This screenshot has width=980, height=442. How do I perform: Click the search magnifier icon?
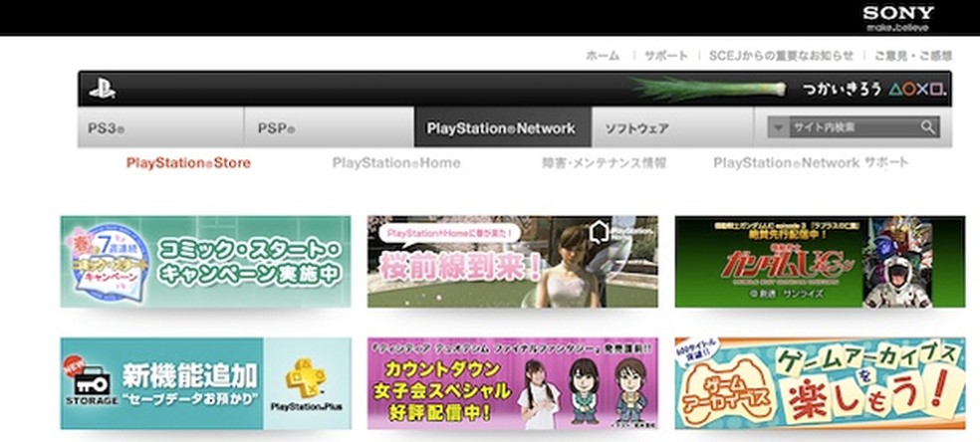[x=927, y=127]
